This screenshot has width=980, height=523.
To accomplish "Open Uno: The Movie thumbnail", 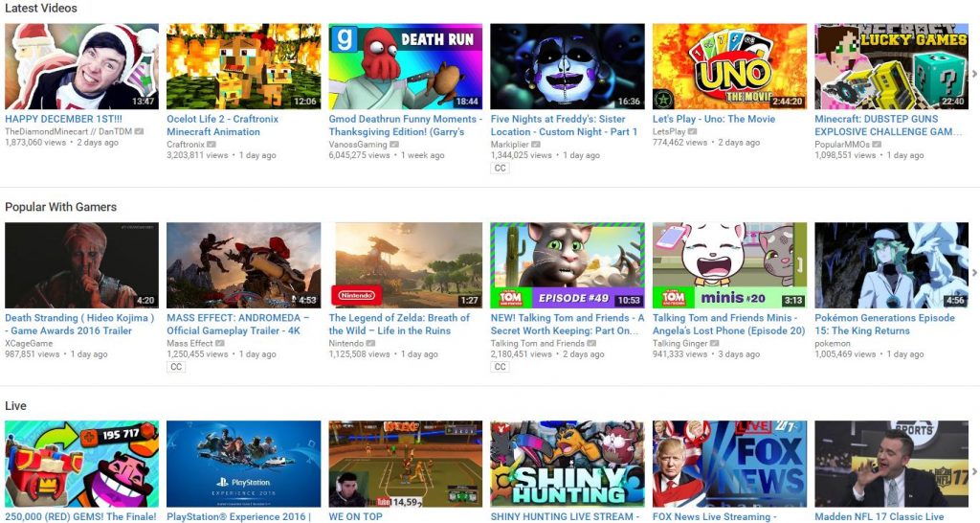I will [729, 66].
